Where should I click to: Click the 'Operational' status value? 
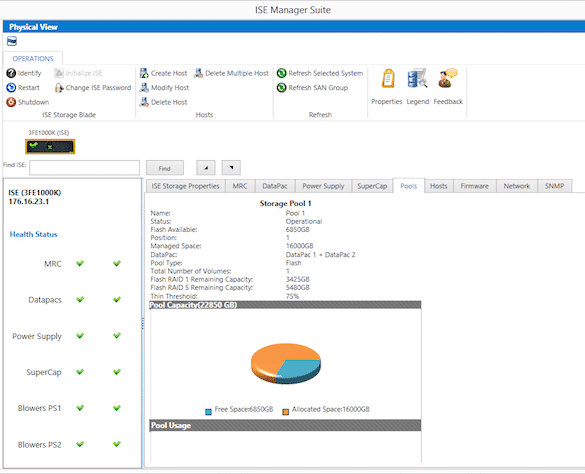coord(304,221)
